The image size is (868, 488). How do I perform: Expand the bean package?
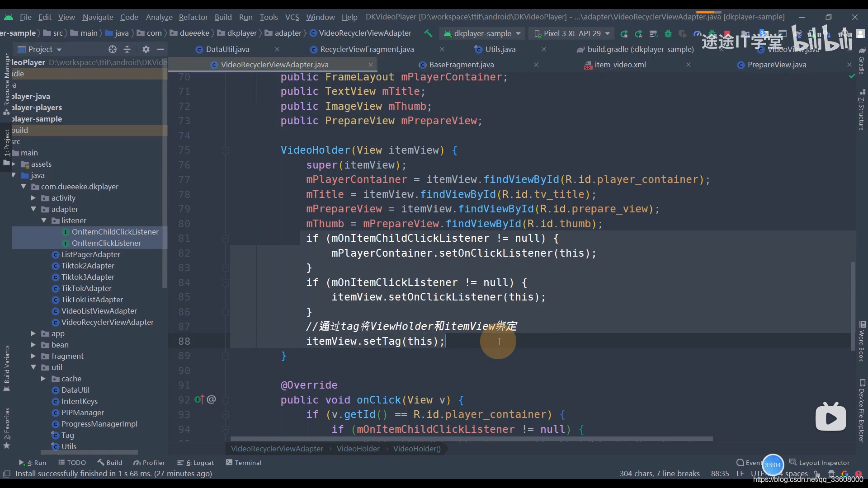coord(33,345)
